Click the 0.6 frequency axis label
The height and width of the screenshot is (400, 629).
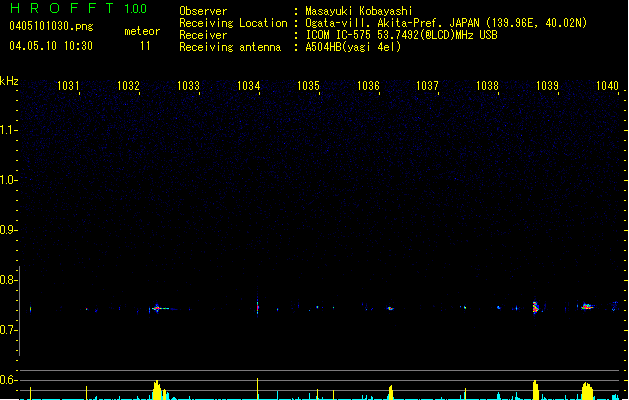(x=8, y=380)
